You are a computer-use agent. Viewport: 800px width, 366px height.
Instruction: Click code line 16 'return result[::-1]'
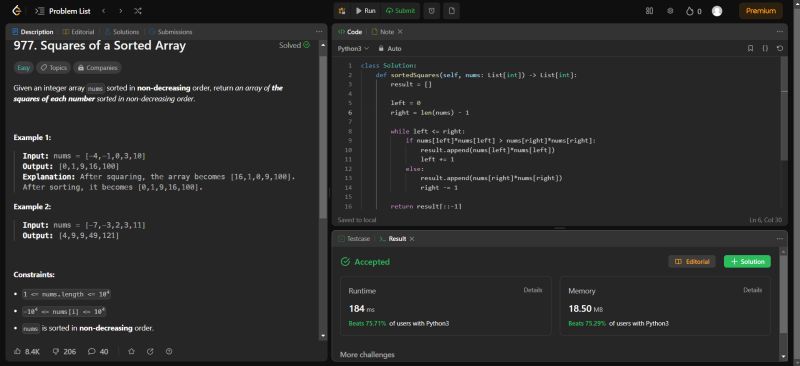tap(426, 206)
